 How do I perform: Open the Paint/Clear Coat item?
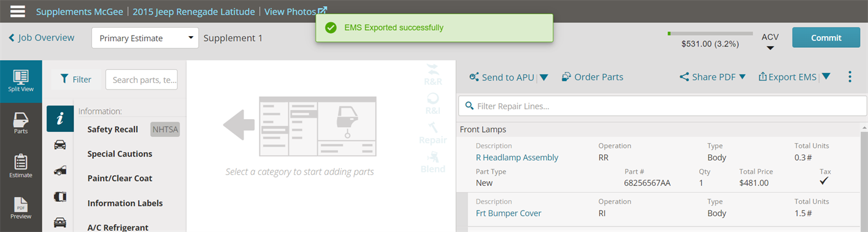[x=120, y=179]
